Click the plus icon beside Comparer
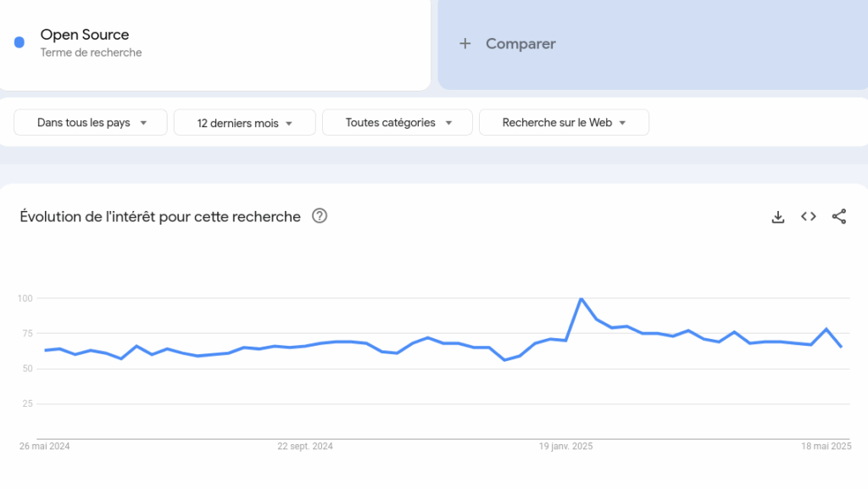 (x=465, y=44)
